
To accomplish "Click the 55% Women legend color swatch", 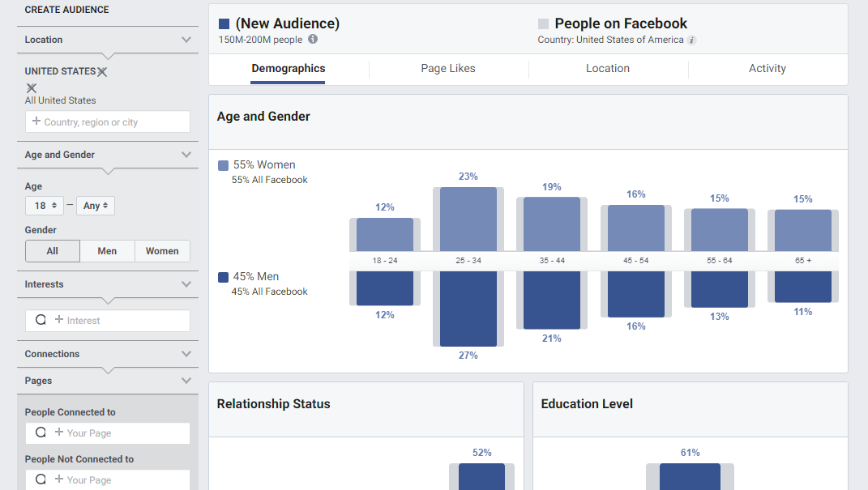I will click(x=223, y=165).
